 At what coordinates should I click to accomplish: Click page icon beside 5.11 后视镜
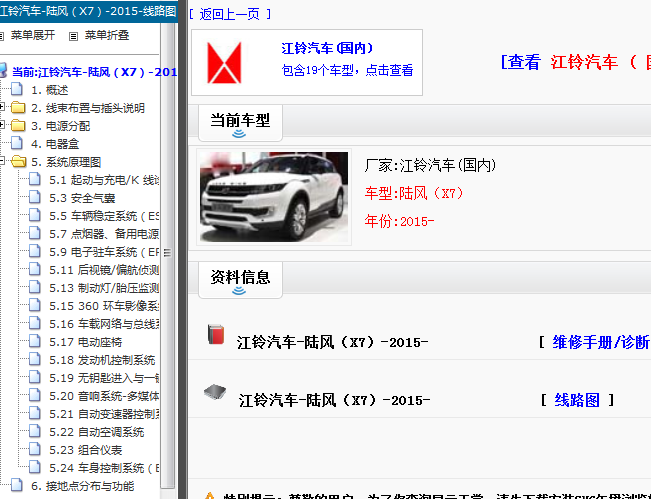[35, 269]
